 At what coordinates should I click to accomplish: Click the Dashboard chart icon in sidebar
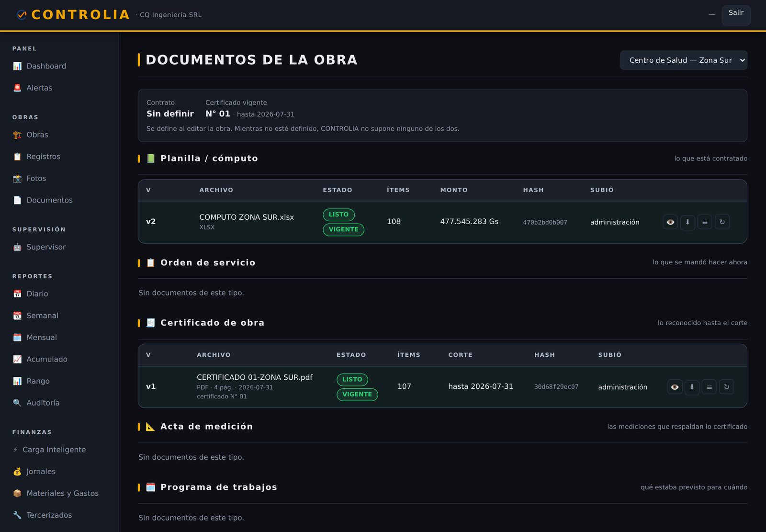tap(17, 66)
